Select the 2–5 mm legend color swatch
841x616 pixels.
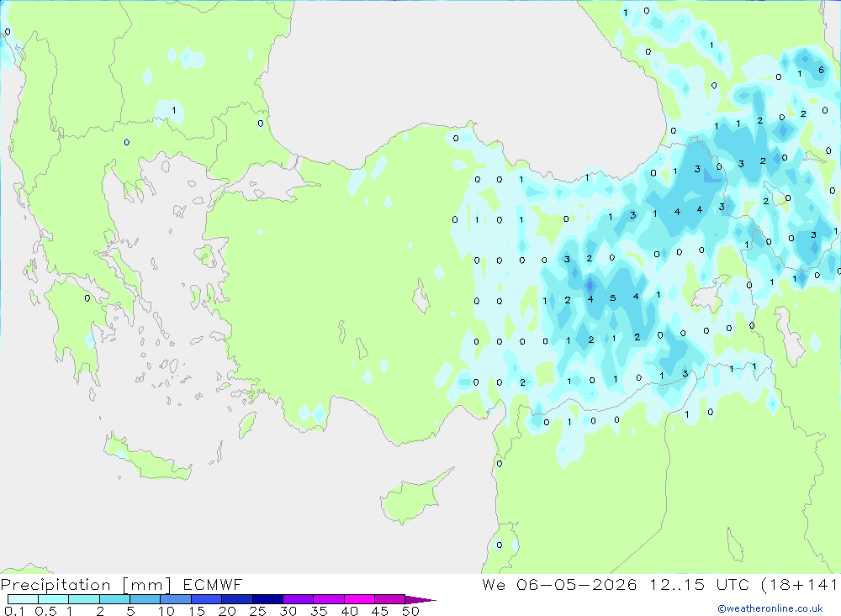pos(114,599)
